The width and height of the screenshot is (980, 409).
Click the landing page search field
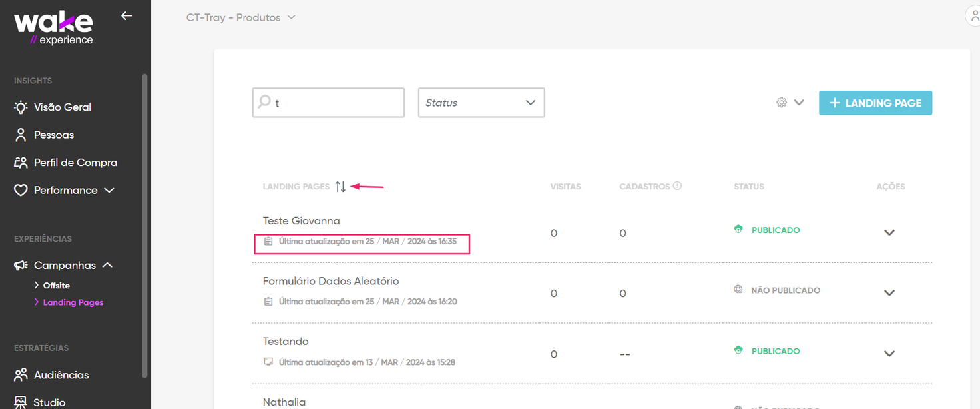click(328, 103)
